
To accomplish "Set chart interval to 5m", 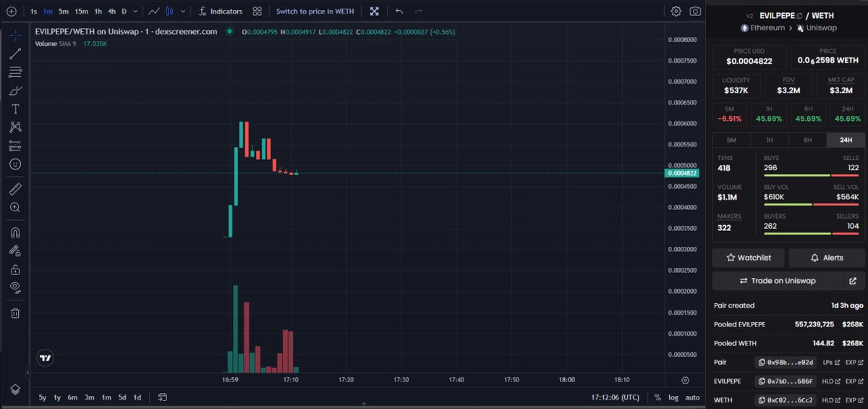I will coord(64,12).
